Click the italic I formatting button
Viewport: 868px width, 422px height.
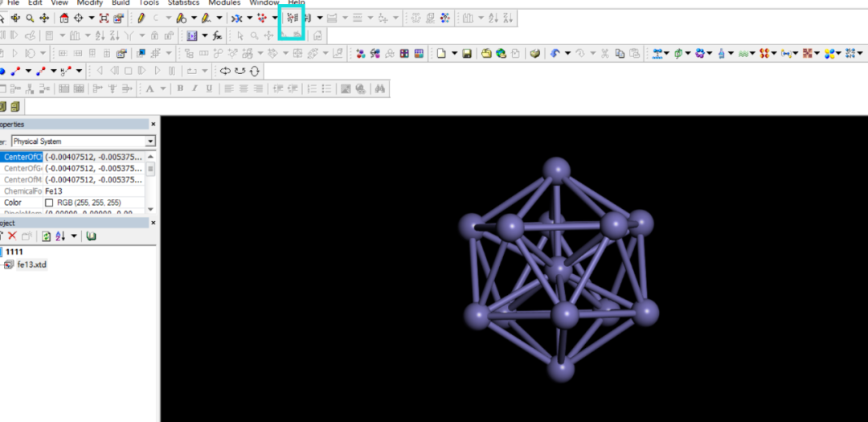pyautogui.click(x=194, y=88)
